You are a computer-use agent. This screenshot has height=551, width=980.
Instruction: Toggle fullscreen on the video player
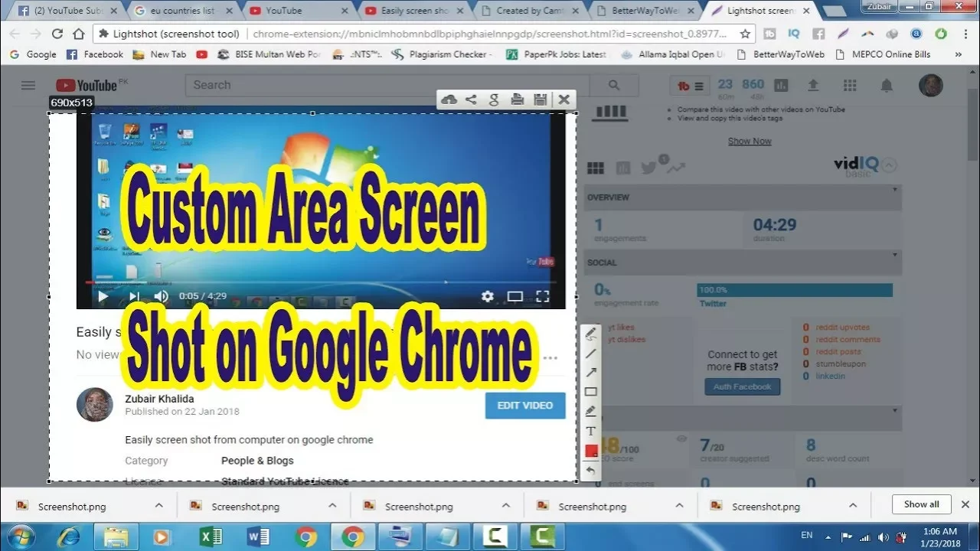click(542, 296)
